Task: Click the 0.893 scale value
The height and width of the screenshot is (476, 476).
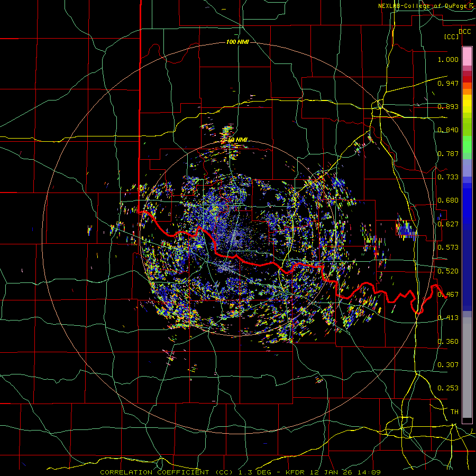Action: pos(448,106)
